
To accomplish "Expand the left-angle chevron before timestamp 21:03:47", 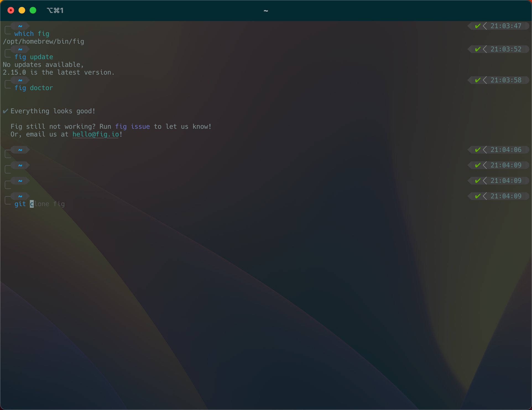I will [485, 26].
